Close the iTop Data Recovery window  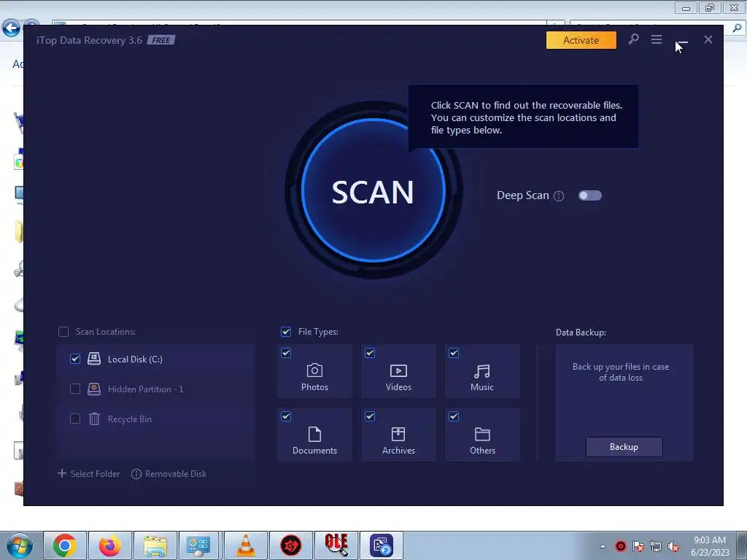pyautogui.click(x=708, y=39)
